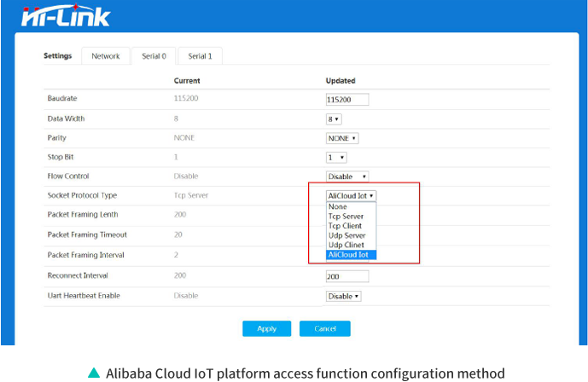This screenshot has height=382, width=588.
Task: Click the Uart Heartbeat Enable label
Action: point(84,296)
